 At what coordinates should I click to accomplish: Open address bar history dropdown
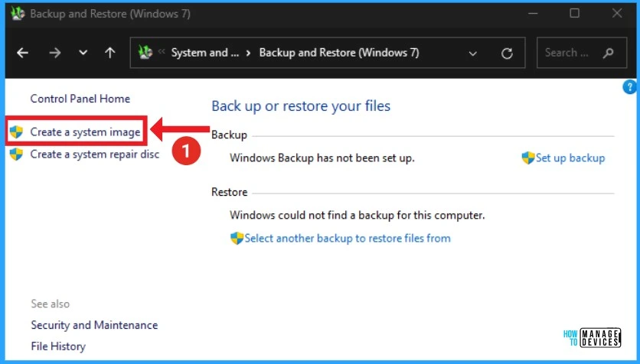pos(472,54)
